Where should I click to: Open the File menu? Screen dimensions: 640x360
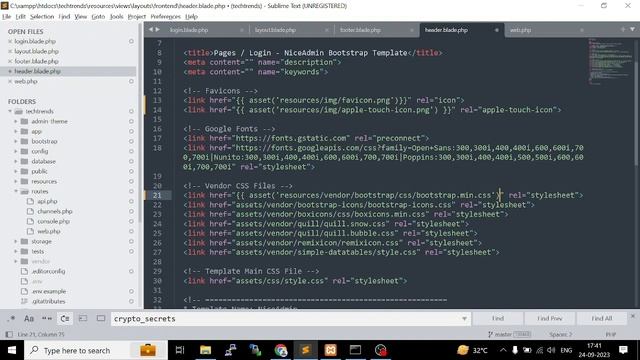click(x=7, y=17)
